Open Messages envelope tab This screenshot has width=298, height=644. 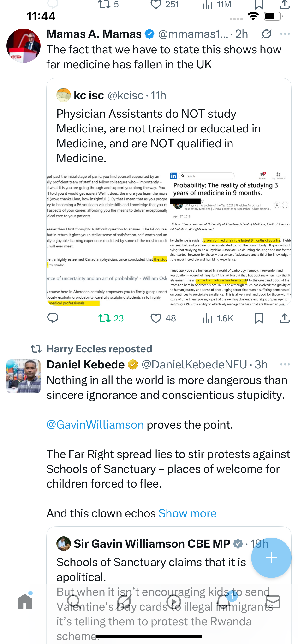tap(273, 601)
